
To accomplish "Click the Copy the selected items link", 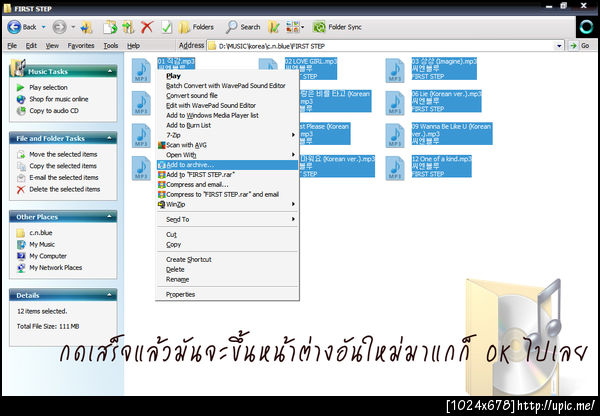I will pos(63,166).
